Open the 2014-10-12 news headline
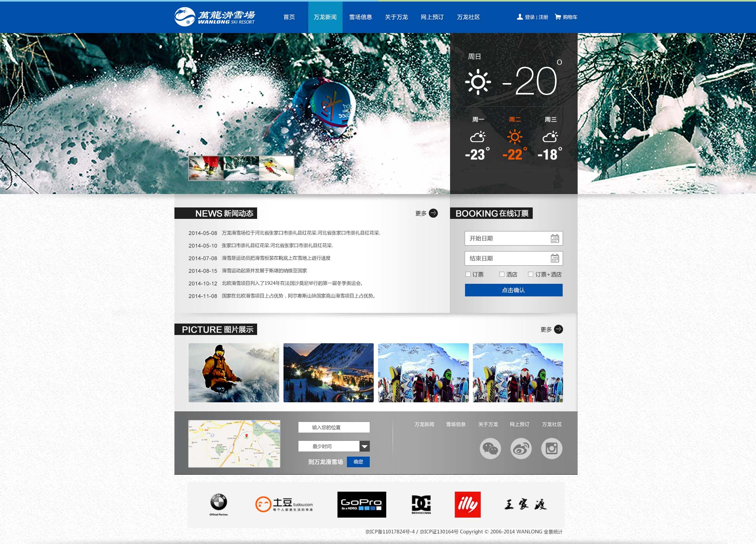This screenshot has width=756, height=544. pos(292,283)
